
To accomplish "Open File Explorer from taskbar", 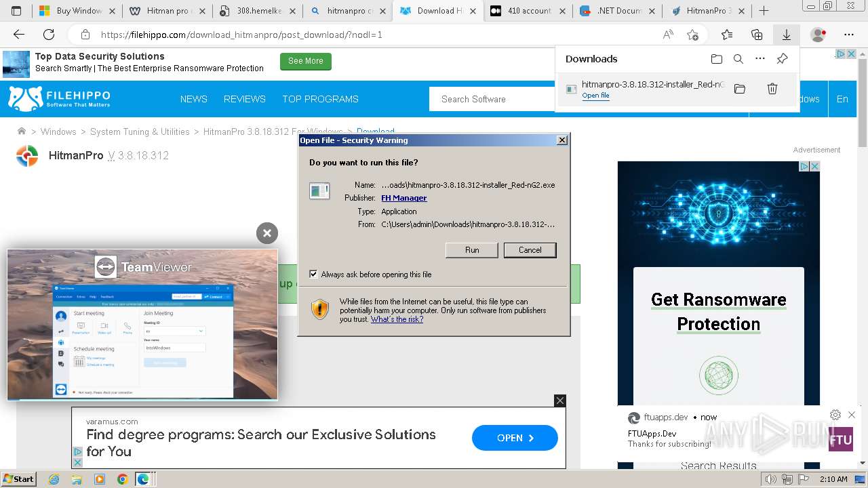I will click(x=77, y=479).
